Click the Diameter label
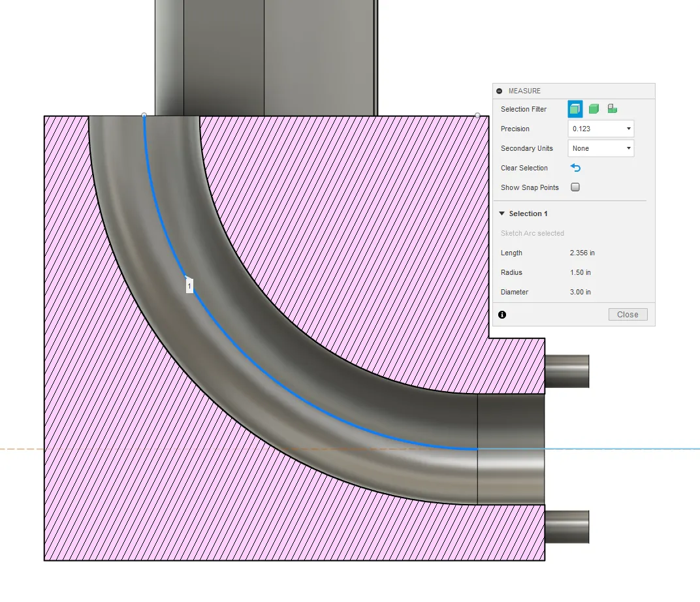 click(x=515, y=292)
